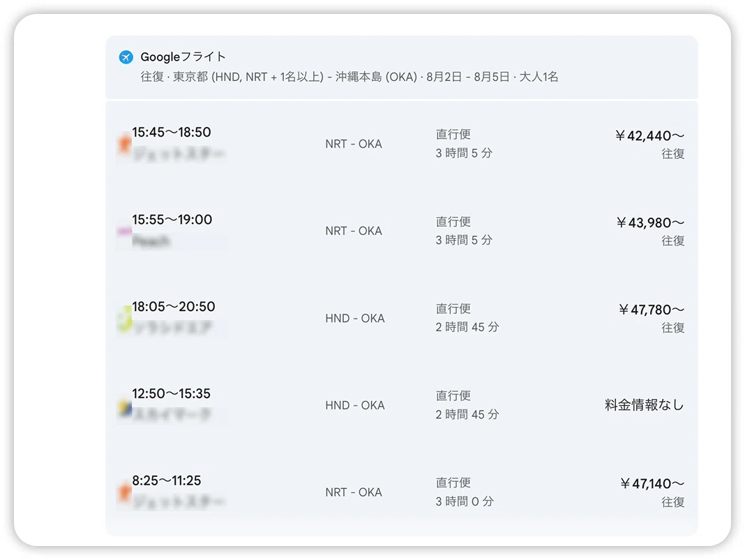Click the airline logo beside 8:25～11:25

pos(124,492)
